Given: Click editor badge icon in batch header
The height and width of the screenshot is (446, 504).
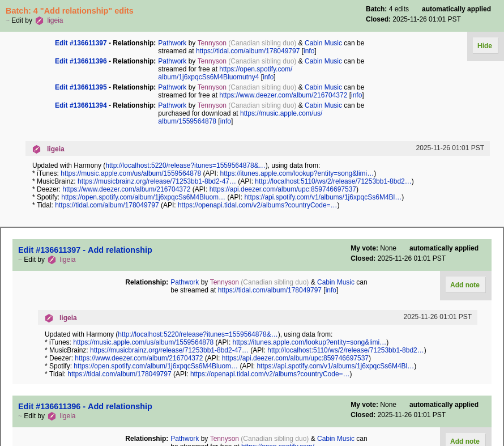Looking at the screenshot, I should [x=39, y=20].
